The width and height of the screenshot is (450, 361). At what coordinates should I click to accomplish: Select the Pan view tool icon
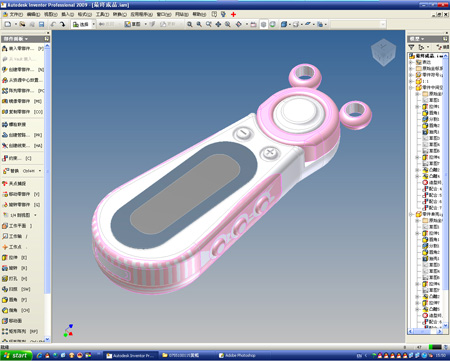tap(218, 24)
